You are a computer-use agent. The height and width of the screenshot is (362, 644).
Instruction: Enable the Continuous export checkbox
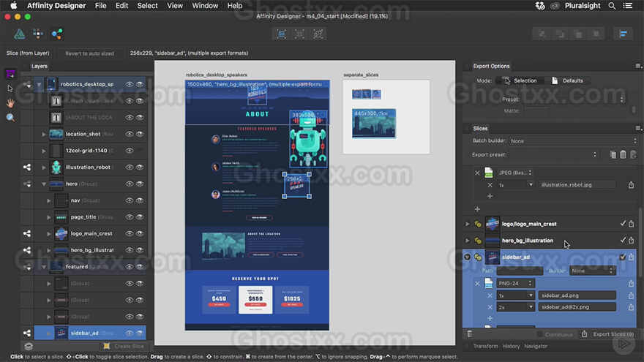[539, 334]
